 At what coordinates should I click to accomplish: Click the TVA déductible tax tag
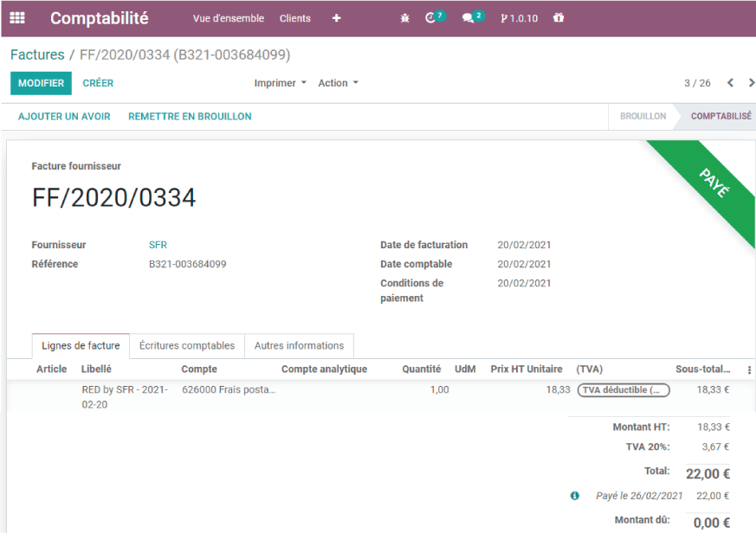[623, 390]
